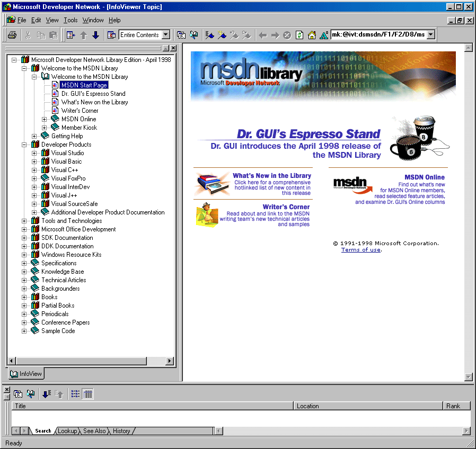The image size is (476, 449).
Task: Open What's New in the Library link
Action: click(272, 176)
